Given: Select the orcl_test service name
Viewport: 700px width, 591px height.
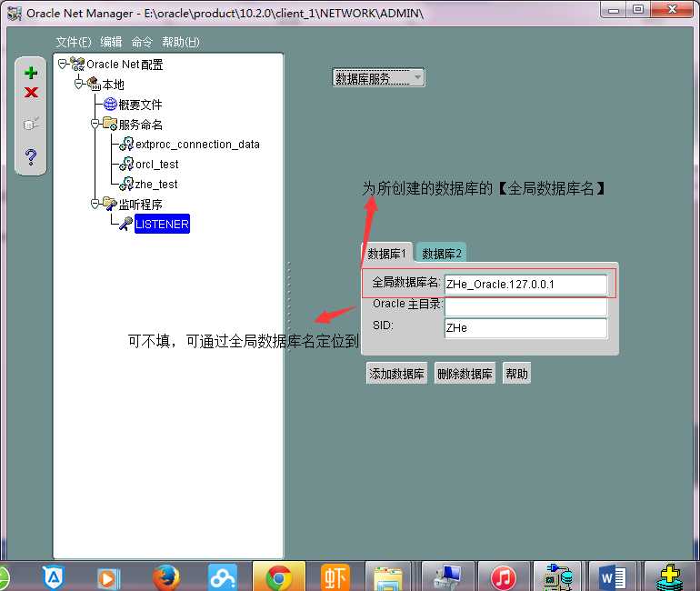Looking at the screenshot, I should [156, 165].
